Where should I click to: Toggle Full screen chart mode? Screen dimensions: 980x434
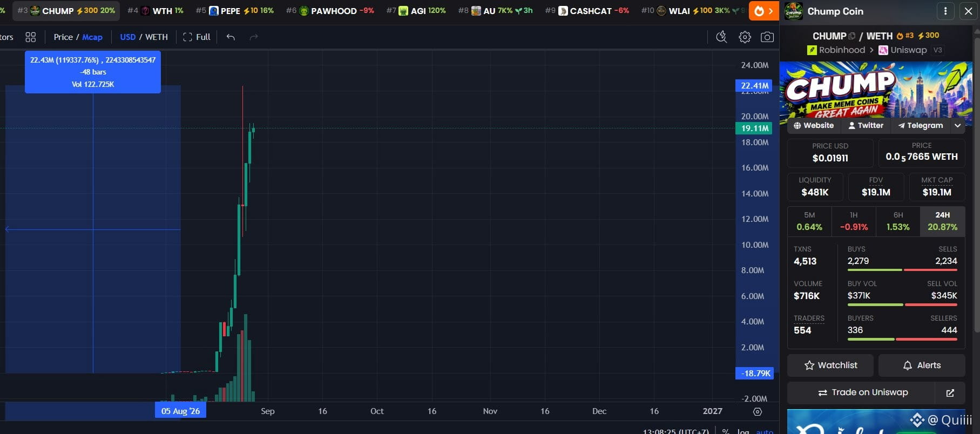197,37
